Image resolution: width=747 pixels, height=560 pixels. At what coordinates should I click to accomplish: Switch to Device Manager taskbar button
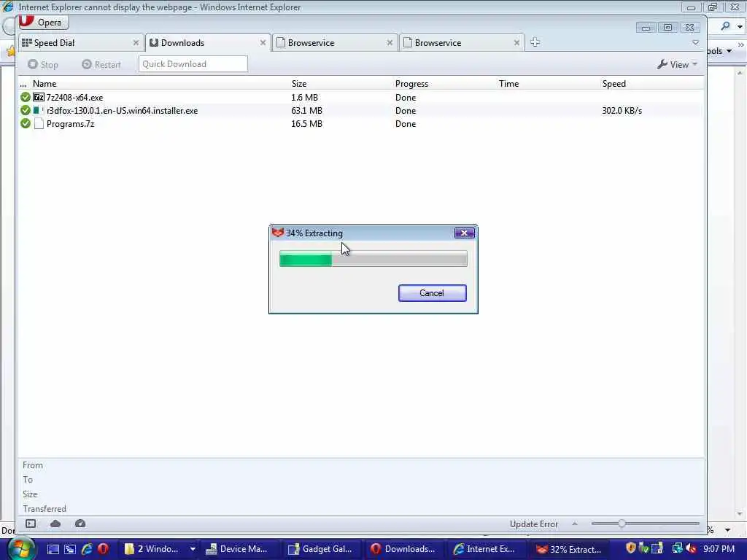238,549
